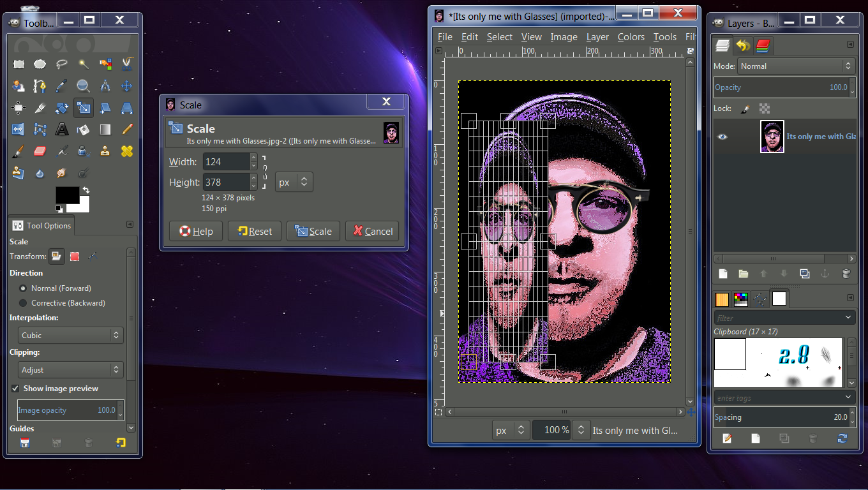The image size is (868, 490).
Task: Click the layer Opacity slider
Action: pos(784,87)
